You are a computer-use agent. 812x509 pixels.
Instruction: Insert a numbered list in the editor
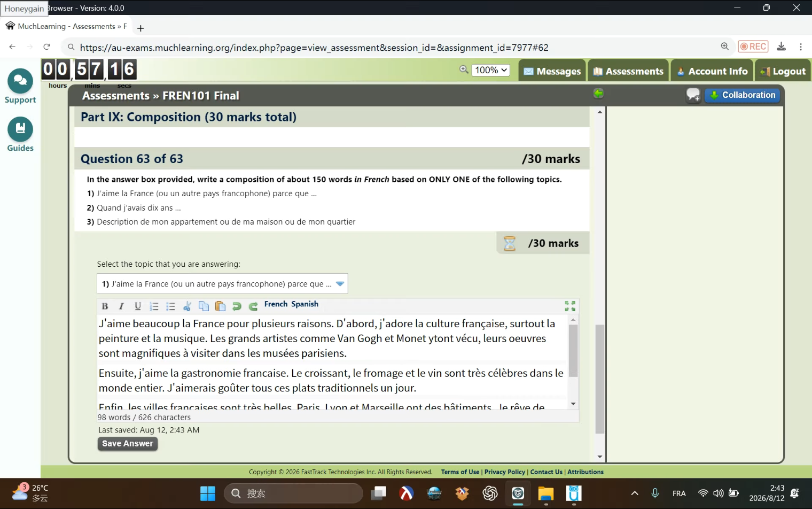pos(154,306)
